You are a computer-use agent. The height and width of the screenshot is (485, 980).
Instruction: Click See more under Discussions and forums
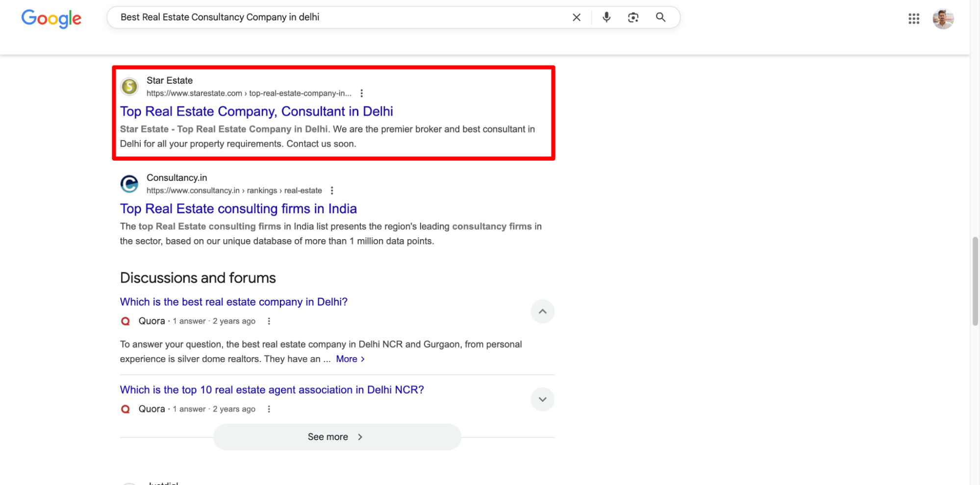click(337, 437)
